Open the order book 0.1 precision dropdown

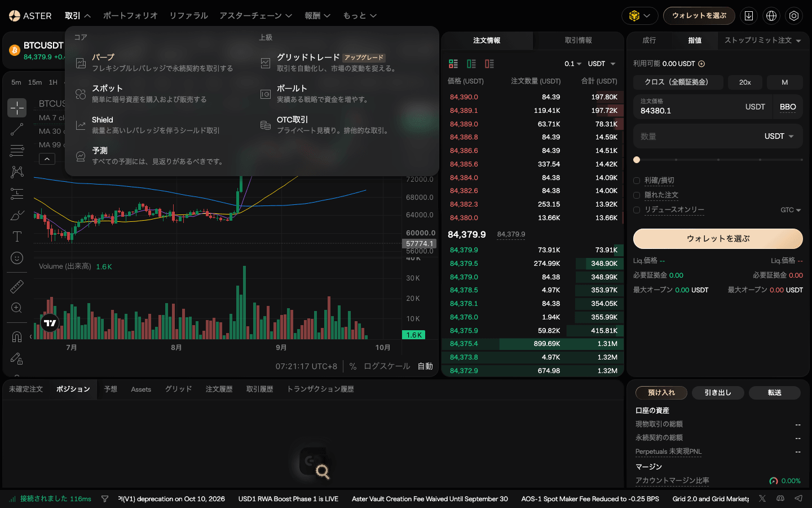[573, 64]
